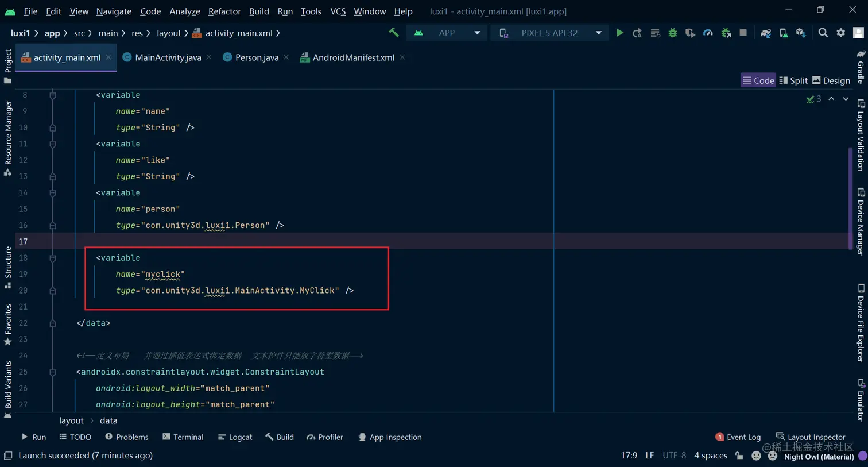Click the Make Project hammer icon
Screen dimensions: 868x467
(x=394, y=33)
